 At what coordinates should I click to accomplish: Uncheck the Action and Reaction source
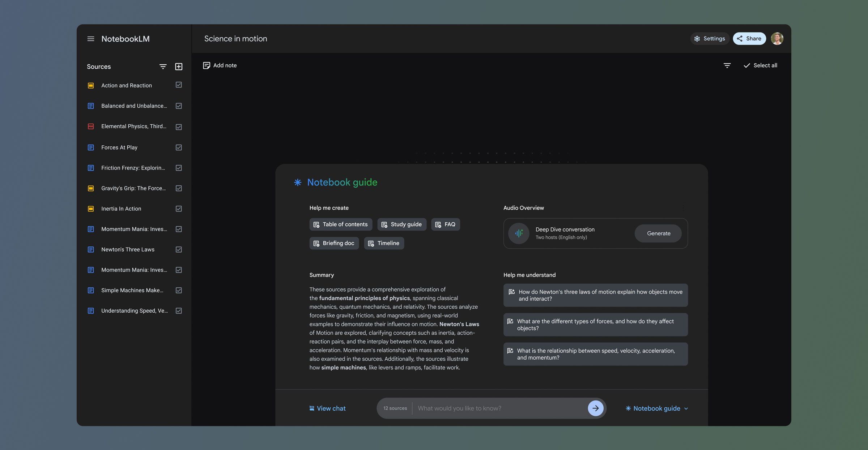click(179, 85)
